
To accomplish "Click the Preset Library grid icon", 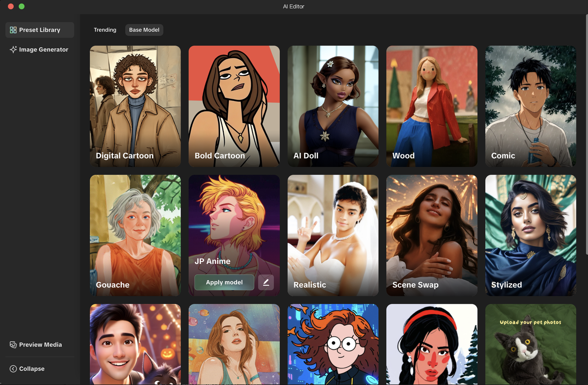I will coord(13,30).
